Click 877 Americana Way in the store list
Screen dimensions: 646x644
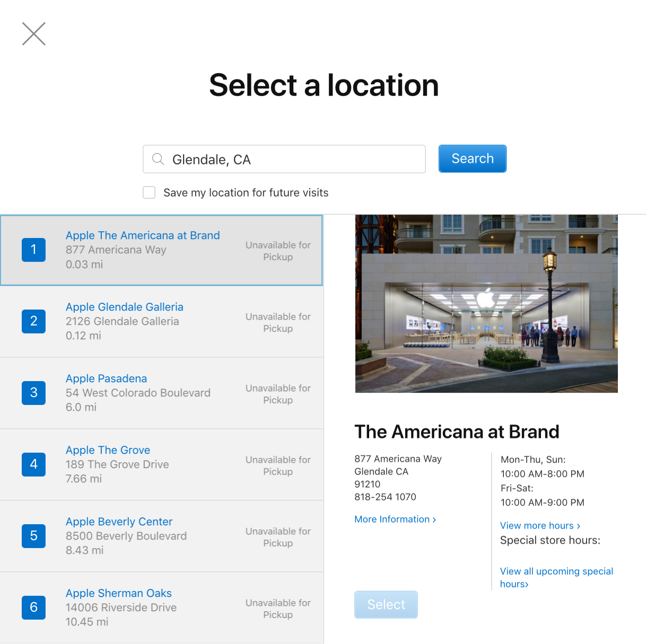116,250
